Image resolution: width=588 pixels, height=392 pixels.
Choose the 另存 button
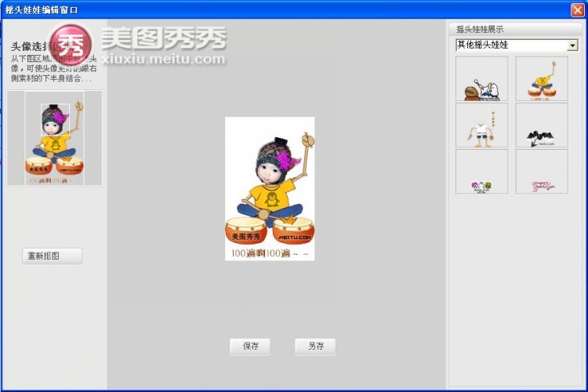pos(315,346)
